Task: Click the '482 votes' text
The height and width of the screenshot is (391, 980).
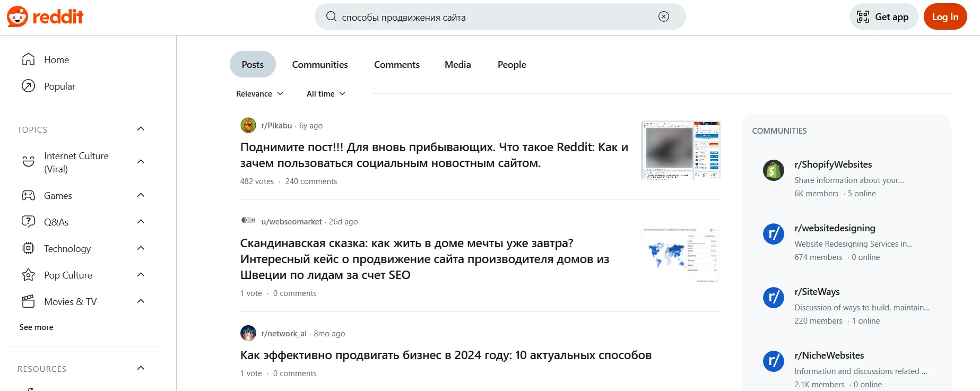Action: click(x=257, y=181)
